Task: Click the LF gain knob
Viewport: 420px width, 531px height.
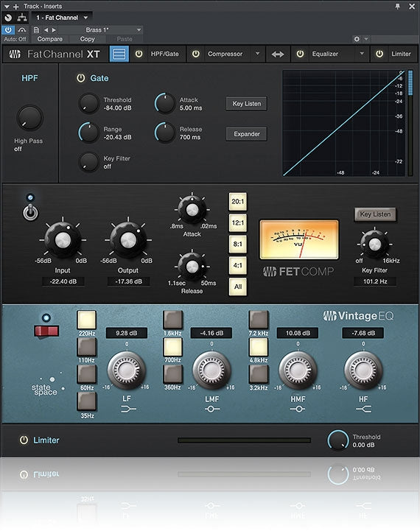Action: (126, 370)
